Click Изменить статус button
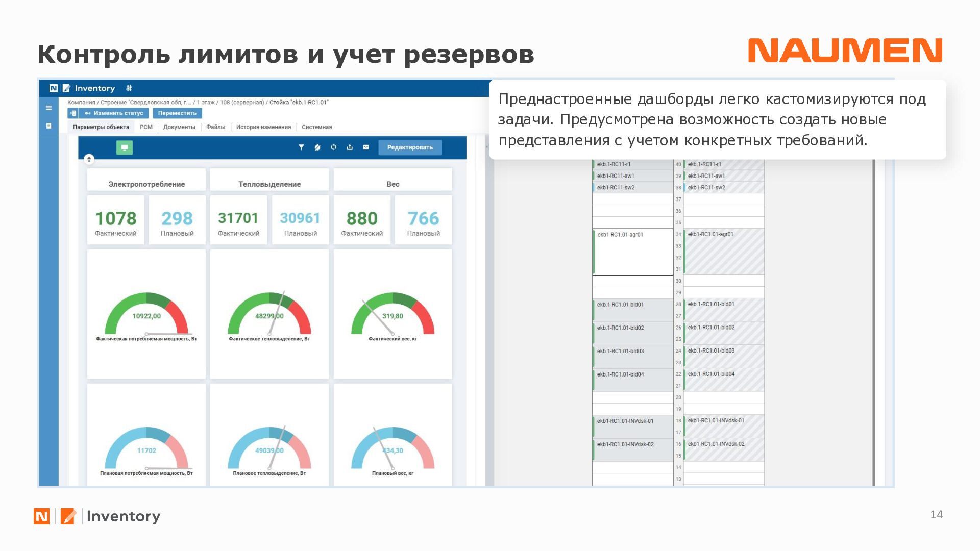 tap(114, 113)
